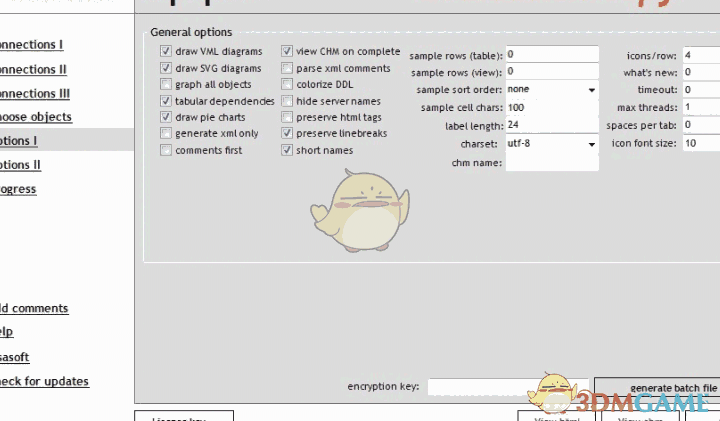Check generate xml only option

click(166, 133)
